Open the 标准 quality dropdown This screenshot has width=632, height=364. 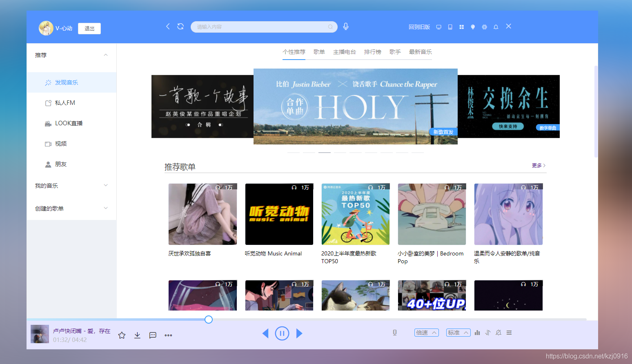(458, 333)
